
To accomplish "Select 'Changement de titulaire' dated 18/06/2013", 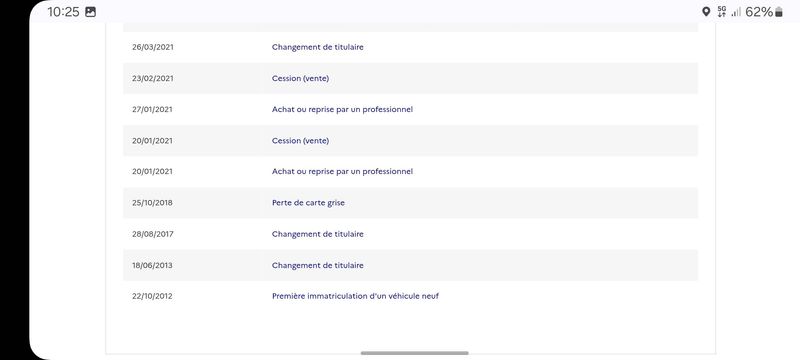I will point(318,266).
